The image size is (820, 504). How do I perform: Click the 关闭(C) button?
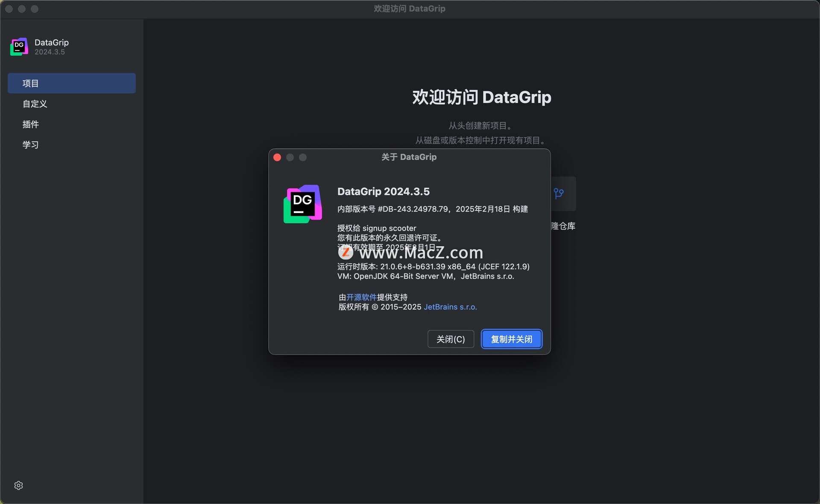(451, 339)
